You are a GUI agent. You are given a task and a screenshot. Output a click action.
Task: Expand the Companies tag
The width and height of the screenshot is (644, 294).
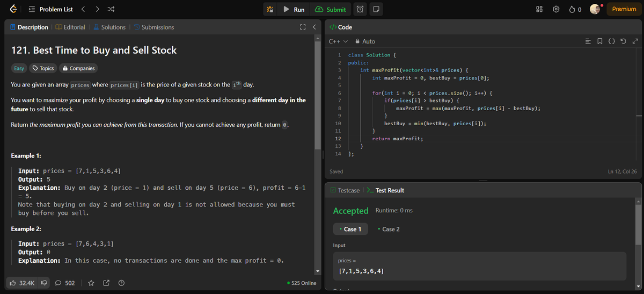[78, 68]
